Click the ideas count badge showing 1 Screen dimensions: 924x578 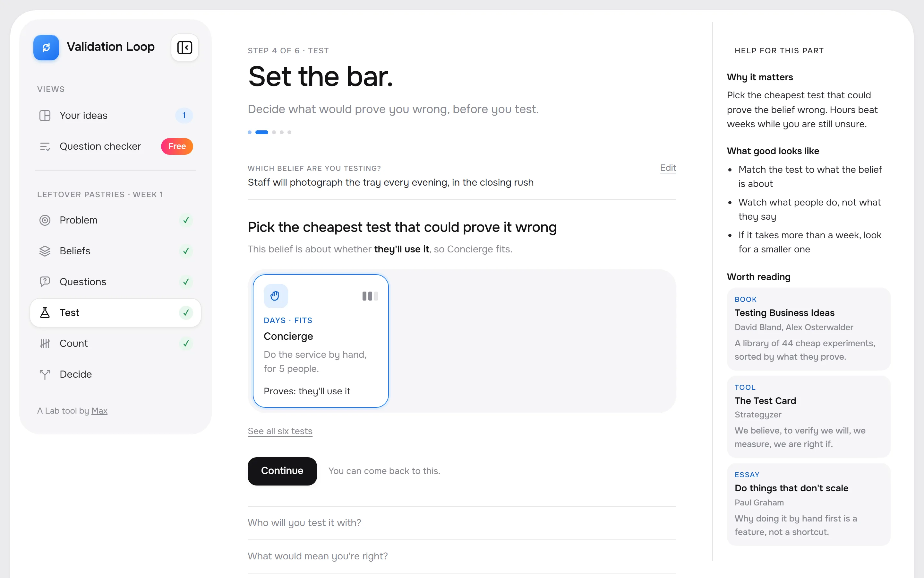[184, 116]
